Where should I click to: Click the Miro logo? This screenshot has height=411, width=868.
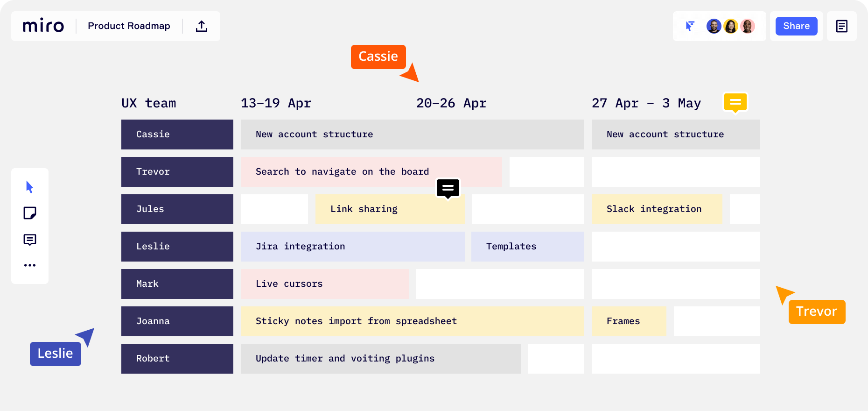tap(43, 26)
